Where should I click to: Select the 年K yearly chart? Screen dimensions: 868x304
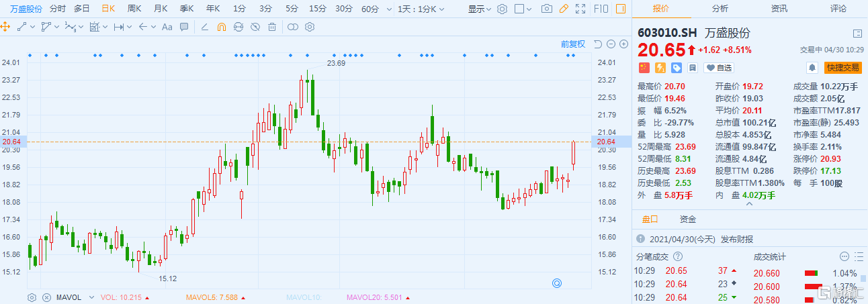[x=213, y=9]
